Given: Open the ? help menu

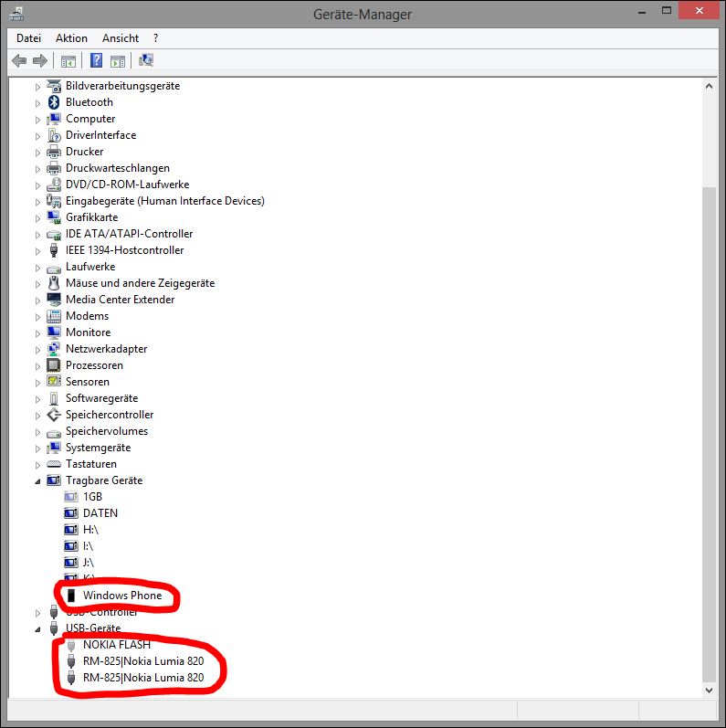Looking at the screenshot, I should pyautogui.click(x=155, y=38).
